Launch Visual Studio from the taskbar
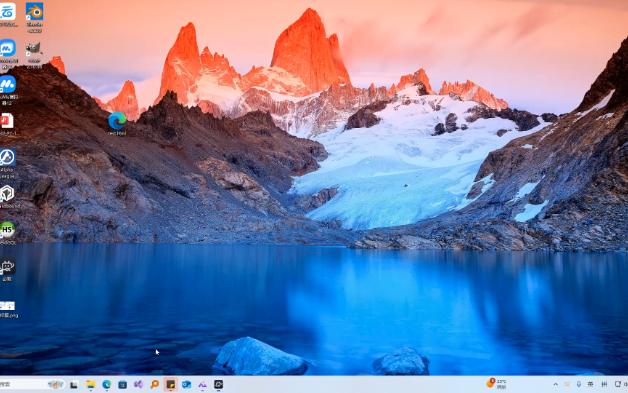Screen dimensions: 628x393 click(x=139, y=385)
